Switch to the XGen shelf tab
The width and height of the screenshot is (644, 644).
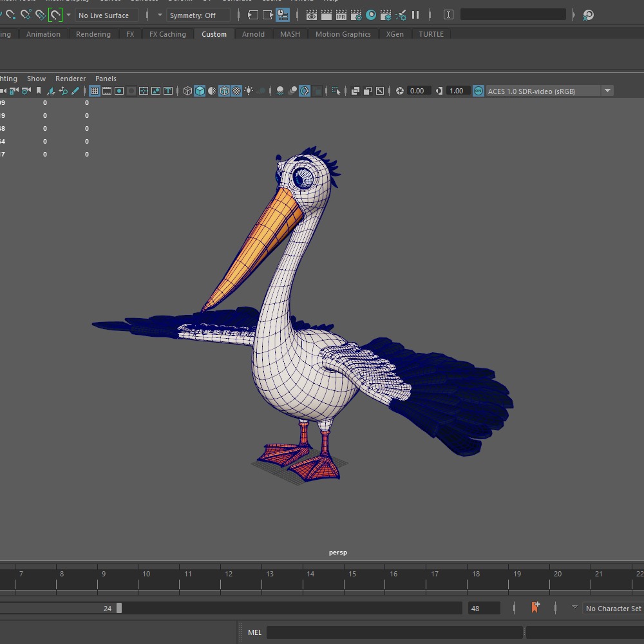coord(395,34)
